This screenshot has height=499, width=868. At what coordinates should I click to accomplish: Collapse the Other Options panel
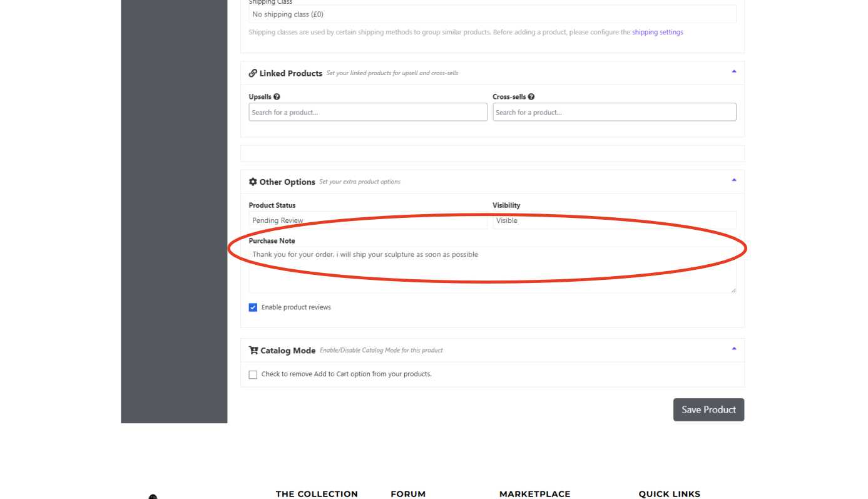733,180
